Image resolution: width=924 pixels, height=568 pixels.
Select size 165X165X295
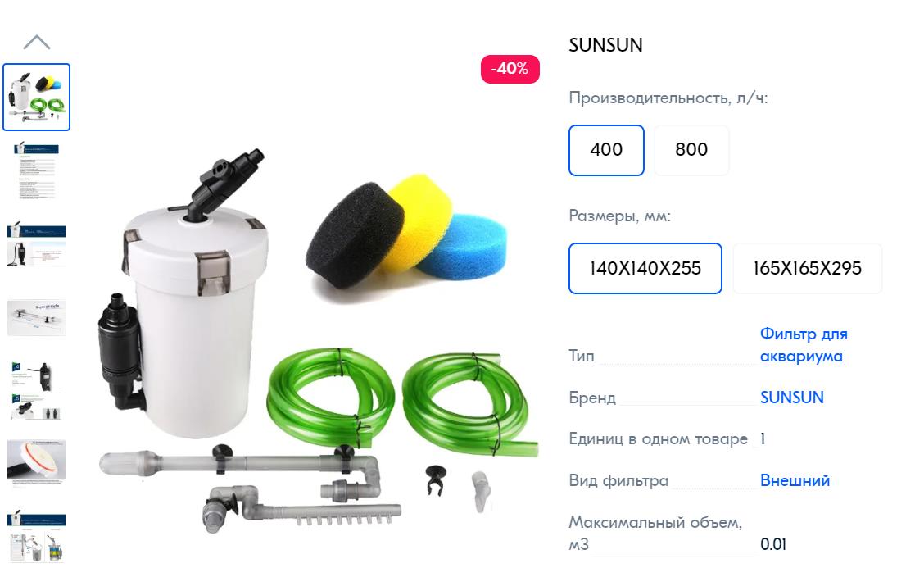pyautogui.click(x=808, y=268)
